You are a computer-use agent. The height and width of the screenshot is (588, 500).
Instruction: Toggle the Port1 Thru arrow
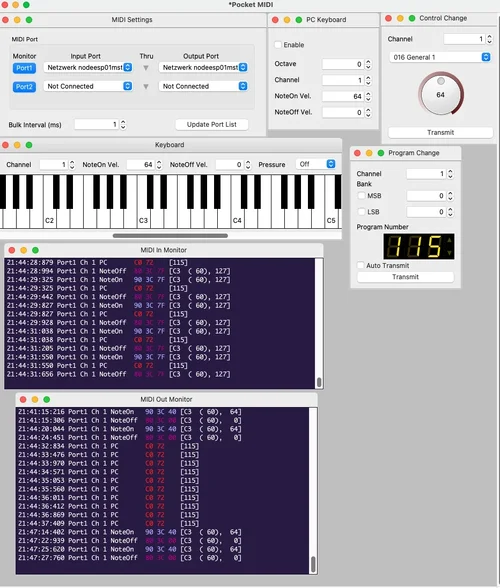[146, 68]
